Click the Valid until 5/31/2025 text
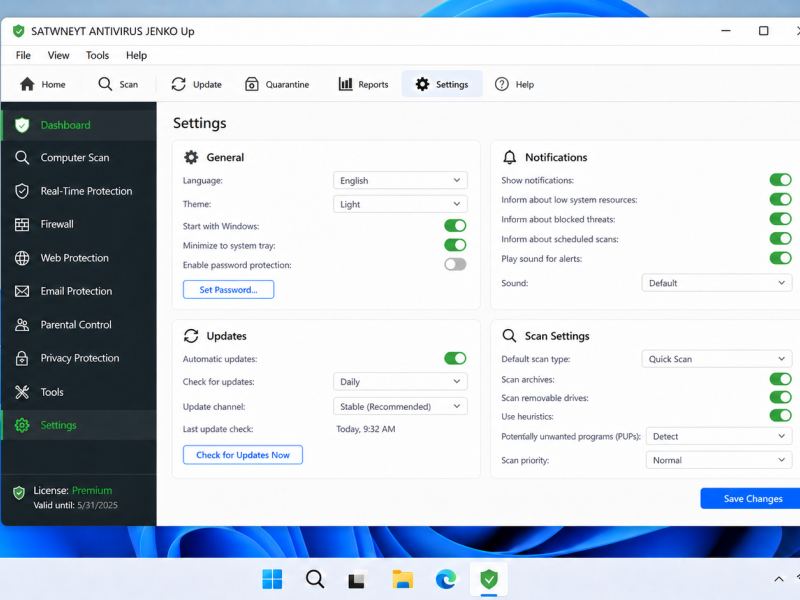800x600 pixels. (76, 505)
